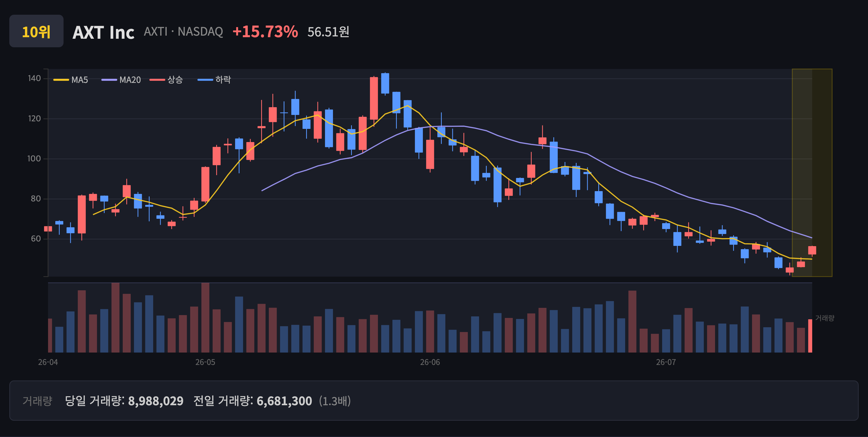Click the 56.51원 price value

pos(328,32)
